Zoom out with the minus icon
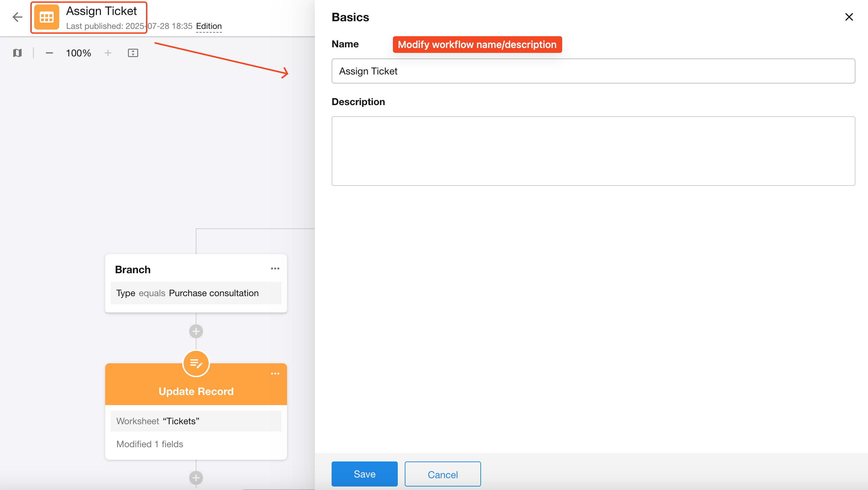This screenshot has width=868, height=490. tap(49, 53)
